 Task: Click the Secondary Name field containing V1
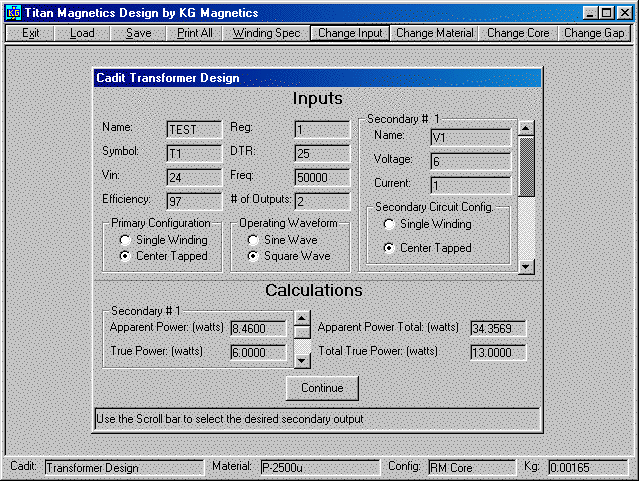coord(471,138)
